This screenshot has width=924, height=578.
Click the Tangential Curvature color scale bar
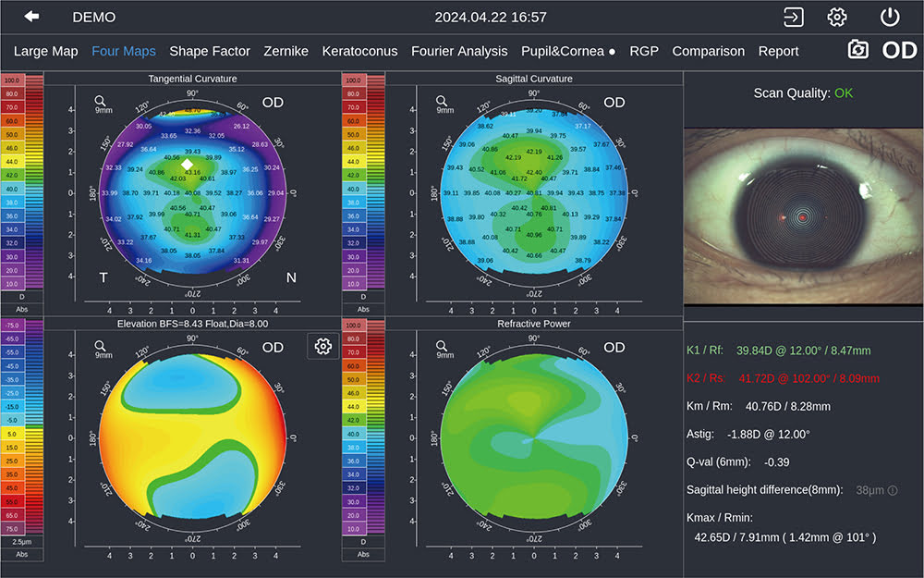point(22,187)
